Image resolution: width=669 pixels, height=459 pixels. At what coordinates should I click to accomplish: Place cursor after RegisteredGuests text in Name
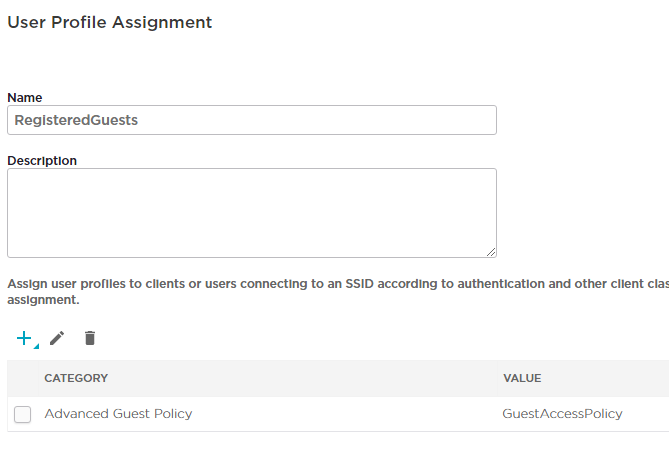click(139, 120)
